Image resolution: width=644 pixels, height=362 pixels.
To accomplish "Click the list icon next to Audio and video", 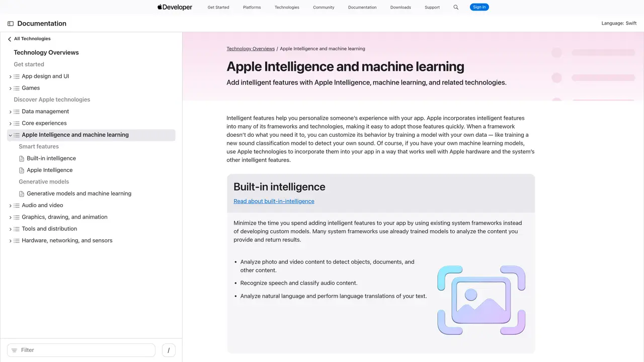I will tap(17, 206).
